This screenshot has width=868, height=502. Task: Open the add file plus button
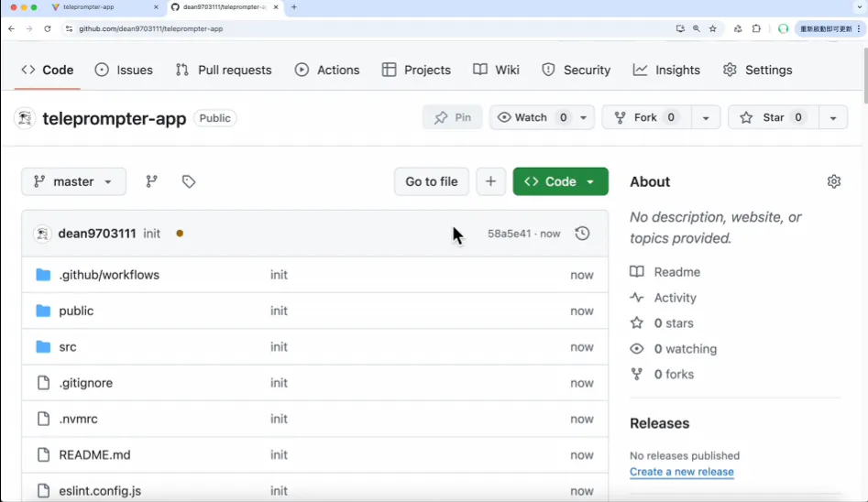click(x=491, y=181)
